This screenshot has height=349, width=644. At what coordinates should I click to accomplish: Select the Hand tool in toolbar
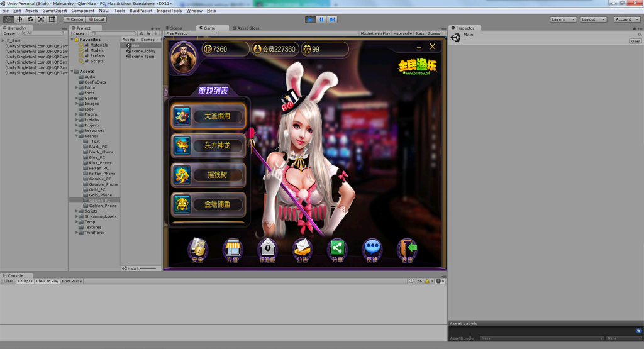click(x=8, y=19)
